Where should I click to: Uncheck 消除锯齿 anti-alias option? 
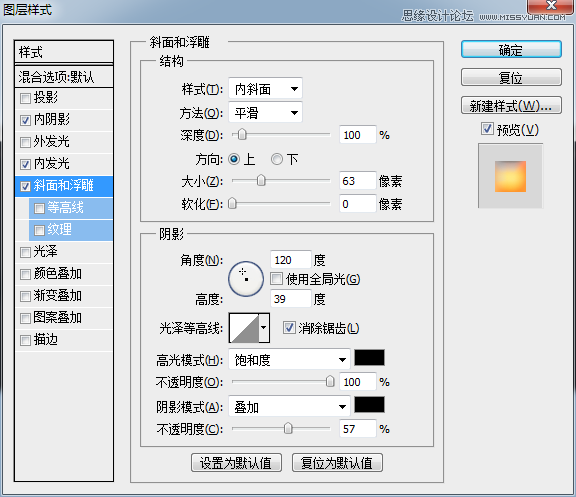tap(289, 327)
